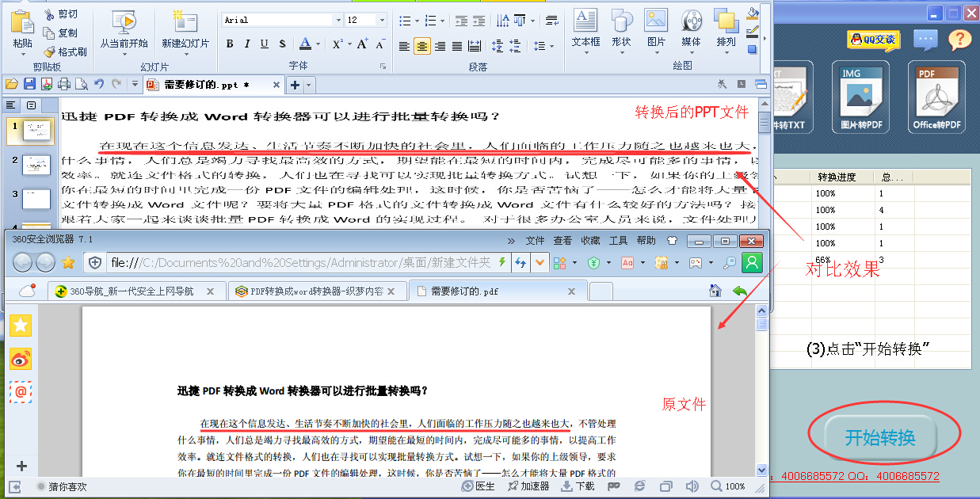
Task: Align paragraph text left
Action: click(405, 47)
